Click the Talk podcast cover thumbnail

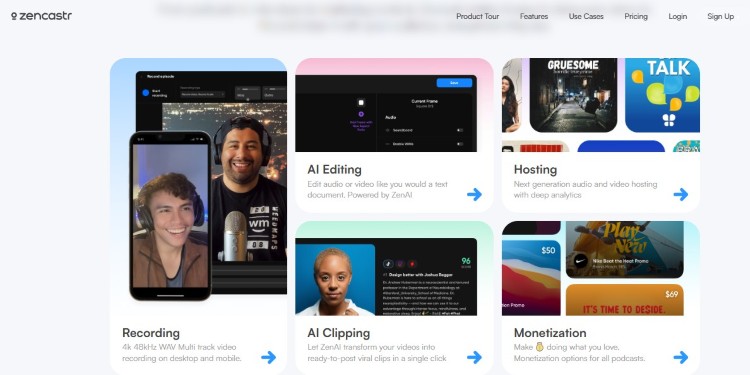click(662, 95)
